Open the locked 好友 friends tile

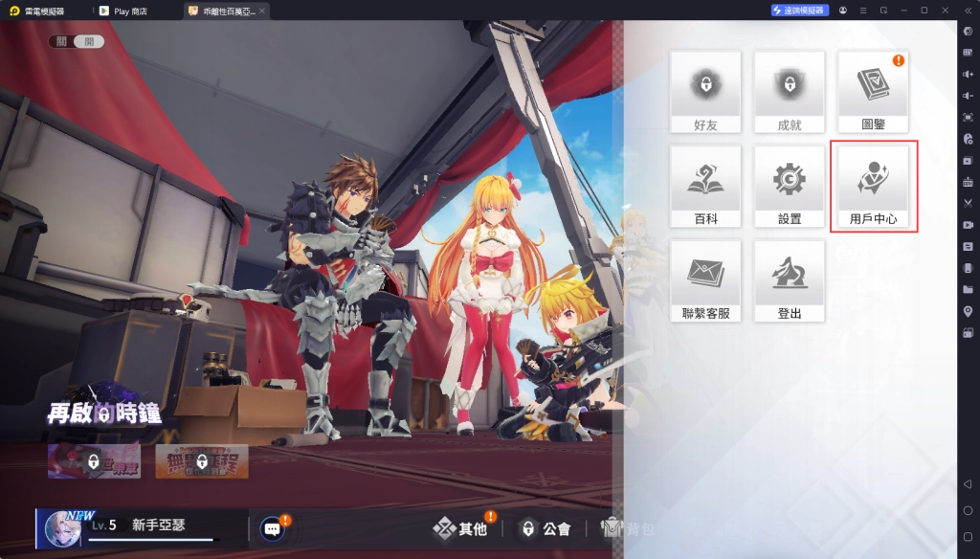point(705,92)
